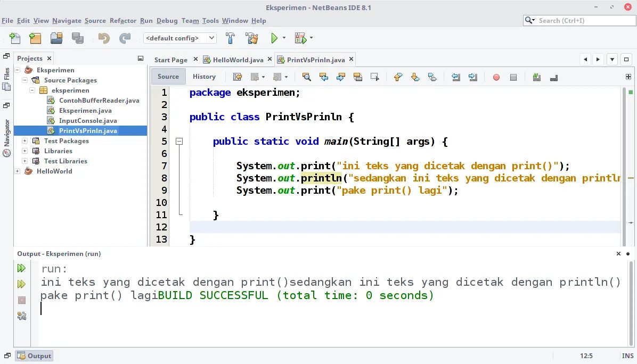Screen dimensions: 637x364
Task: Toggle Highlight Search icon in editor toolbar
Action: [x=358, y=77]
